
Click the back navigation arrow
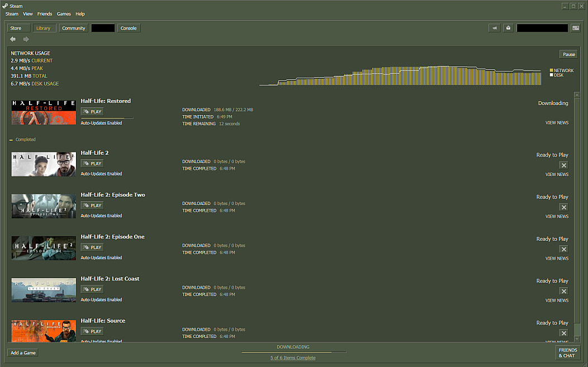click(x=13, y=39)
